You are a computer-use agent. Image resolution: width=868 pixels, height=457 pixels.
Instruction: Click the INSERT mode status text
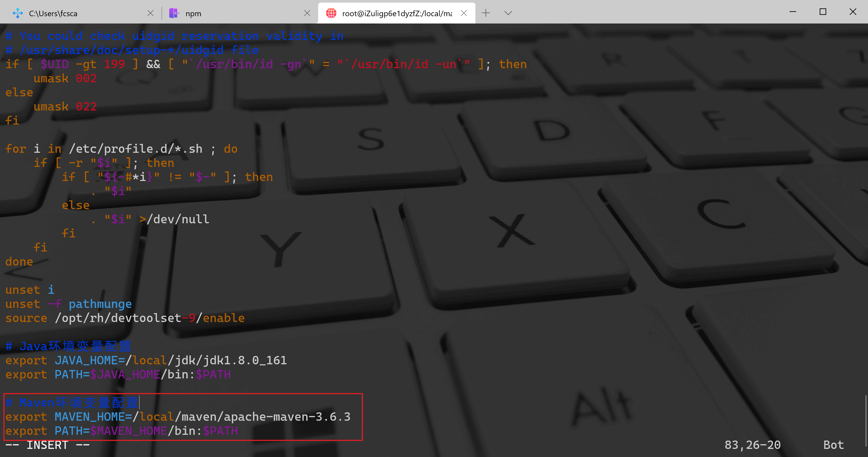coord(47,445)
